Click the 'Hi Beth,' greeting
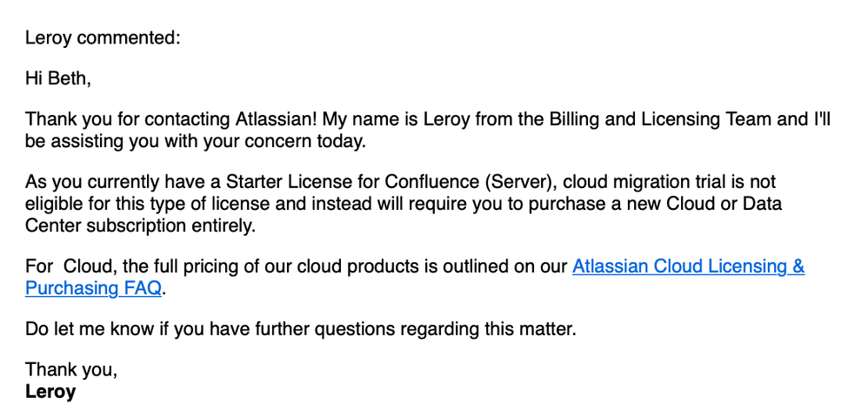This screenshot has height=404, width=868. [58, 78]
